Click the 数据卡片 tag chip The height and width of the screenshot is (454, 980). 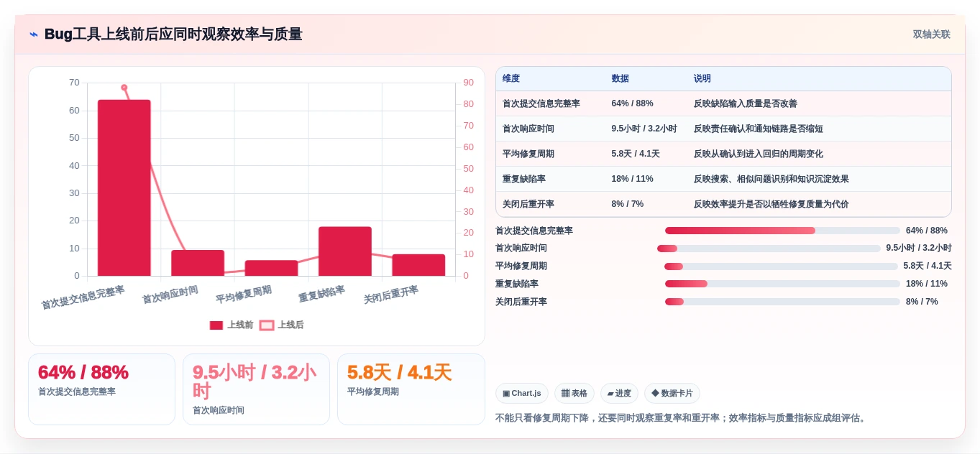[672, 393]
